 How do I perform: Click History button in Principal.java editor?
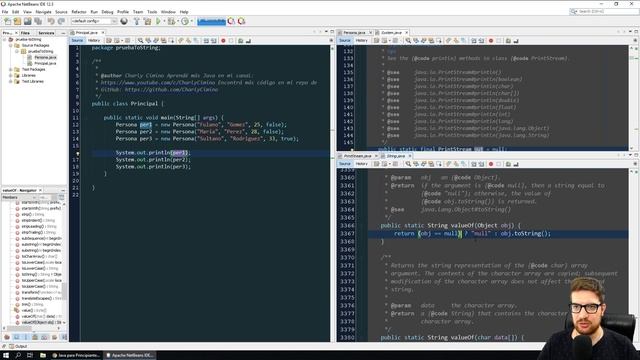[x=93, y=40]
